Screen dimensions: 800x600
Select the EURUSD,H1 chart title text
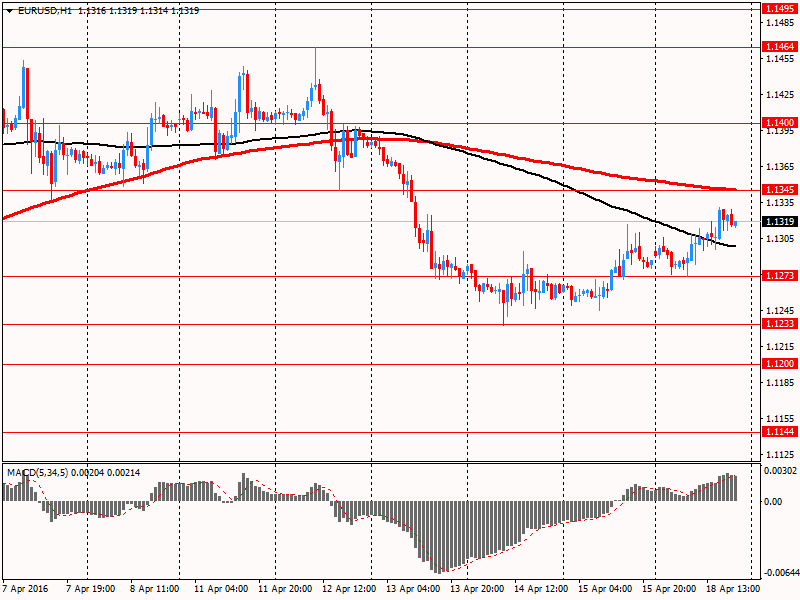coord(45,10)
